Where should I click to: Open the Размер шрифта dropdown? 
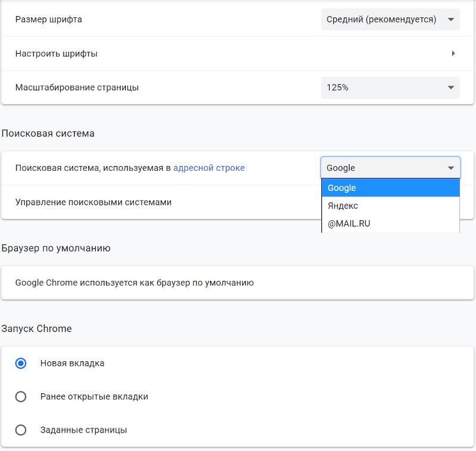(390, 20)
